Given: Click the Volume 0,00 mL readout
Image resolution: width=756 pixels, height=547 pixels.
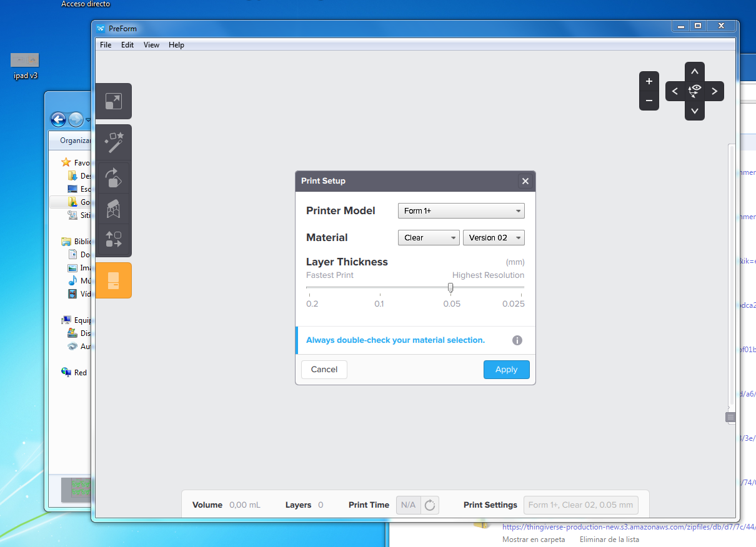Looking at the screenshot, I should 226,505.
